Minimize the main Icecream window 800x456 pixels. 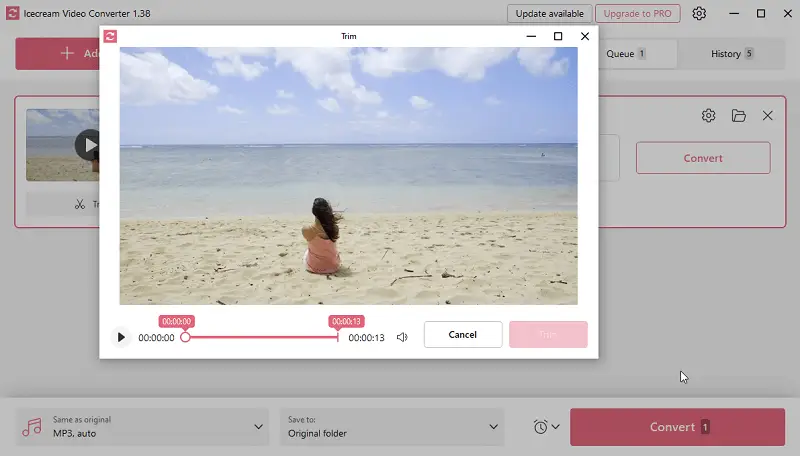[734, 14]
